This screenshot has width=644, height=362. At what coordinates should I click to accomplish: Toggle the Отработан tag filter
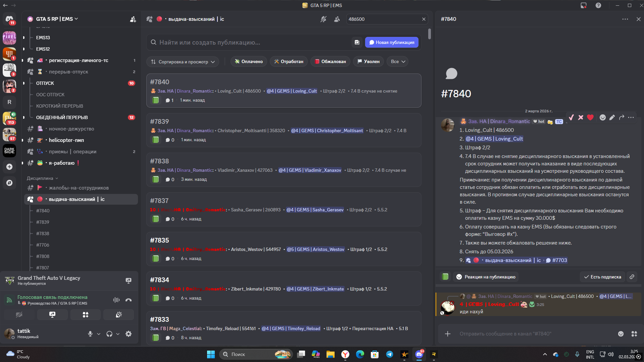tap(289, 61)
